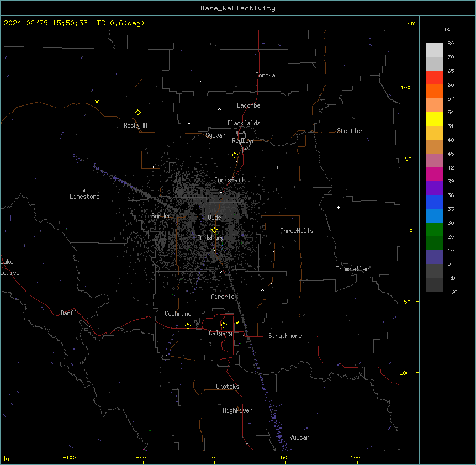Screen dimensions: 476x465
Task: Click the Sylvan label
Action: coord(215,135)
